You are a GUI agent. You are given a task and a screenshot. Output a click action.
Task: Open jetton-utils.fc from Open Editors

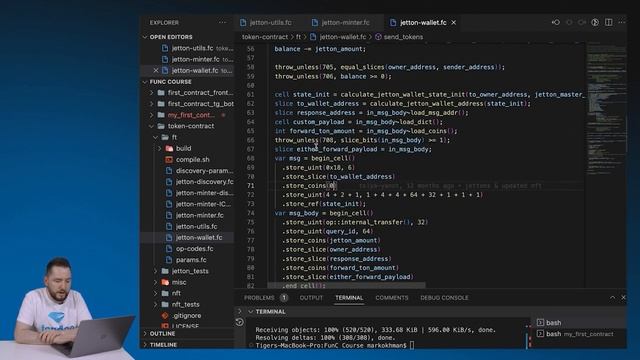[x=192, y=48]
